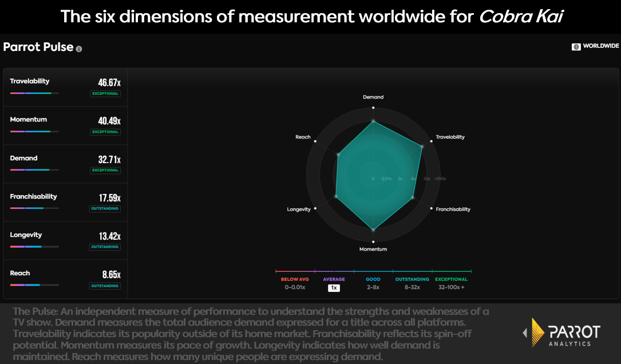The height and width of the screenshot is (364, 621).
Task: Click the BELOW AVG legend label
Action: click(x=295, y=279)
